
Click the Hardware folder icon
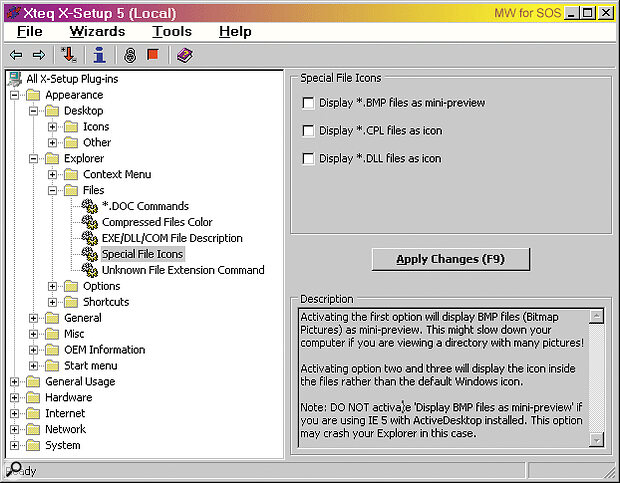(33, 397)
